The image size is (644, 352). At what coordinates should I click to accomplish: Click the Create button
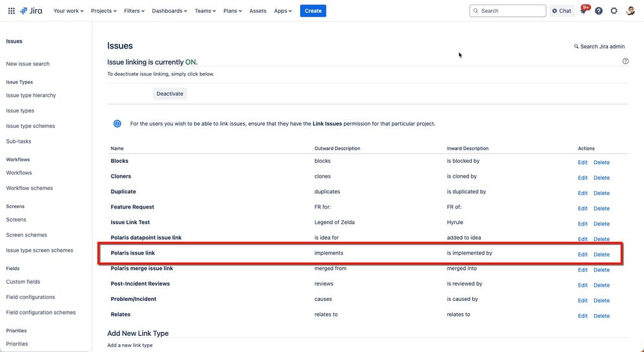pos(313,11)
